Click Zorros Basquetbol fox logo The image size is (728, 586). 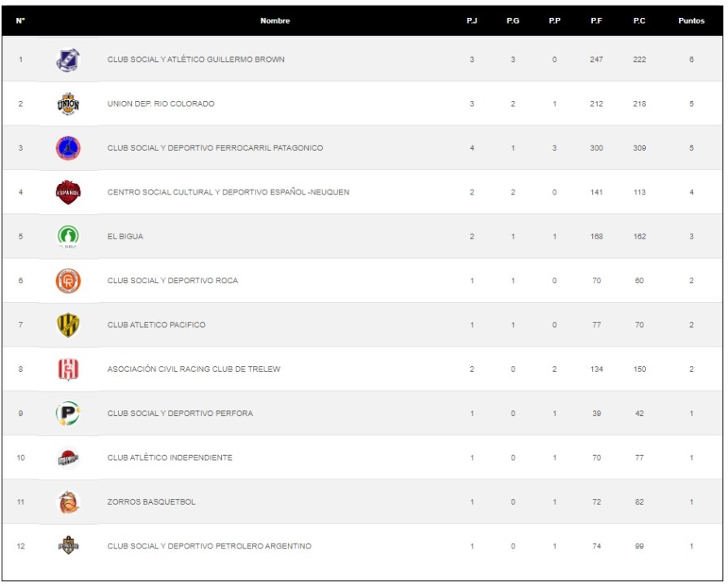coord(68,502)
